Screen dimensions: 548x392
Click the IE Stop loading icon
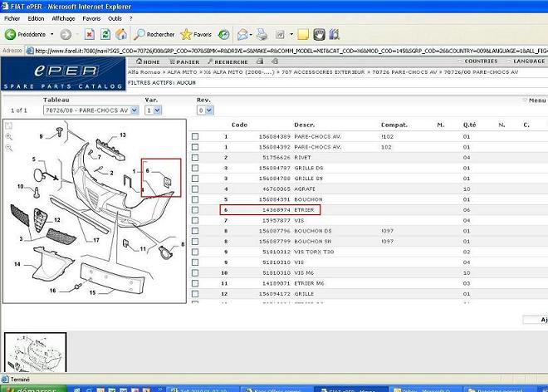(x=91, y=34)
